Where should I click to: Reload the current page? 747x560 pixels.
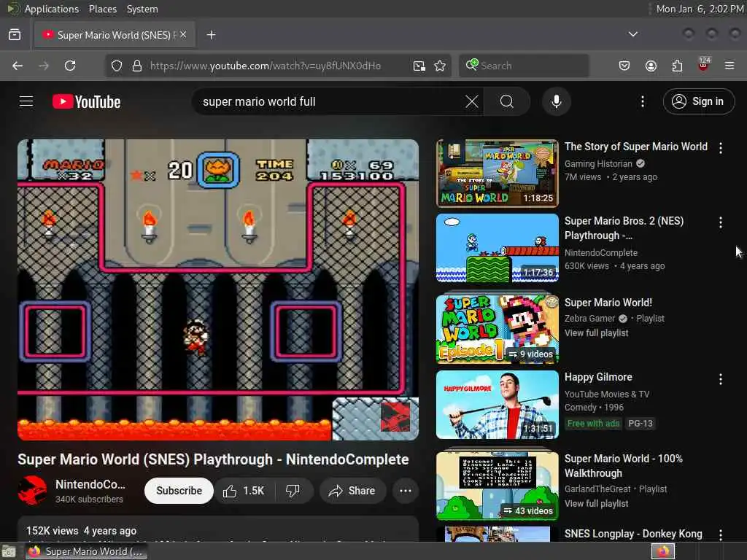click(70, 66)
